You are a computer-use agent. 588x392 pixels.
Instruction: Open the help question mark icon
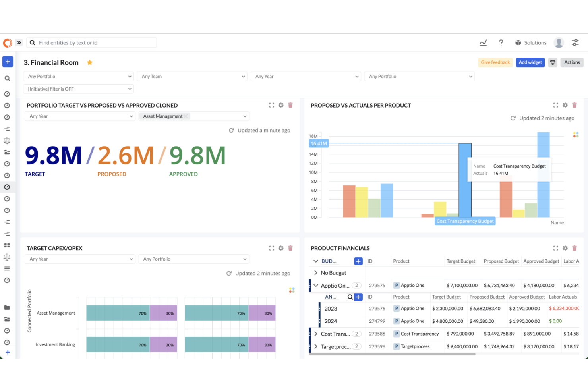(x=501, y=43)
